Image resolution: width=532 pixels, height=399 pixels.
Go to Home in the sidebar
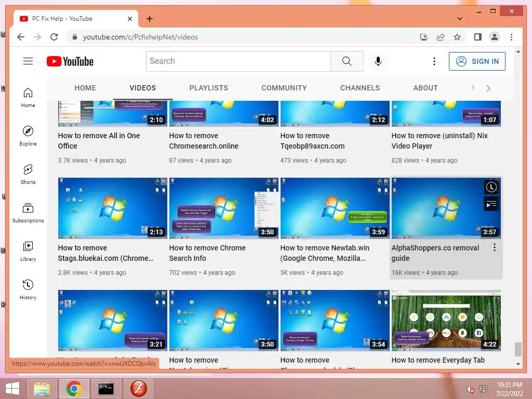(x=28, y=97)
